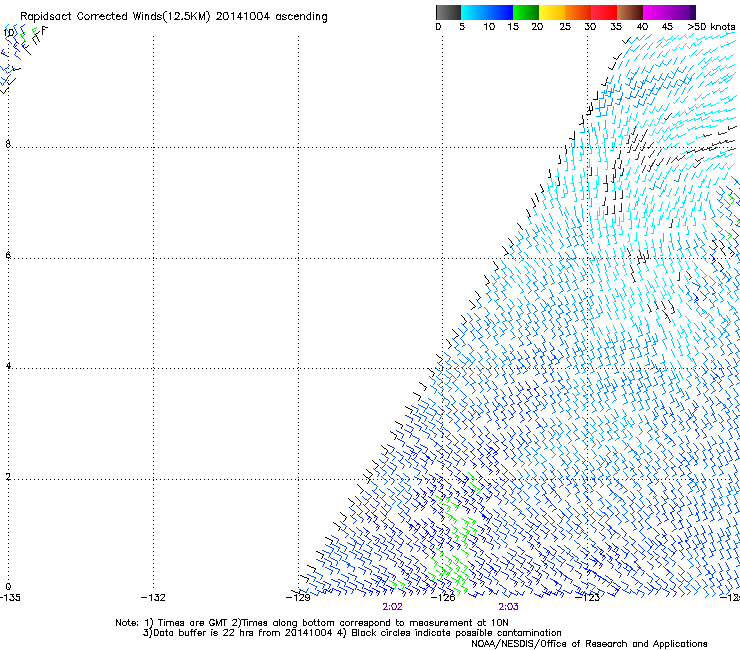740x650 pixels.
Task: Click the '30' tick label of the legend
Action: pyautogui.click(x=590, y=26)
